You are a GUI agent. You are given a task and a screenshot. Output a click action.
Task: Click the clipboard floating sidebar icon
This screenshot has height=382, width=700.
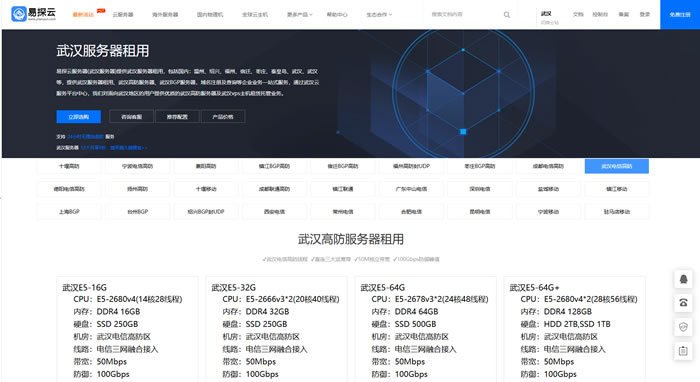683,351
